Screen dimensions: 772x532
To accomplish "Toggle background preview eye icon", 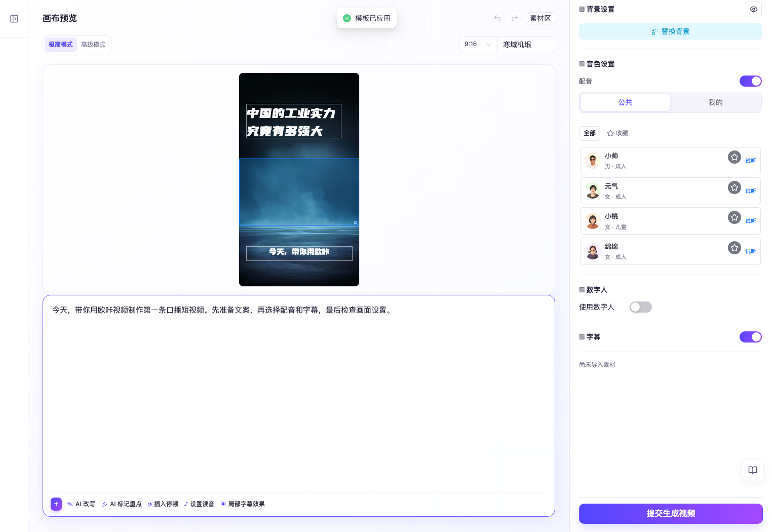I will 754,9.
